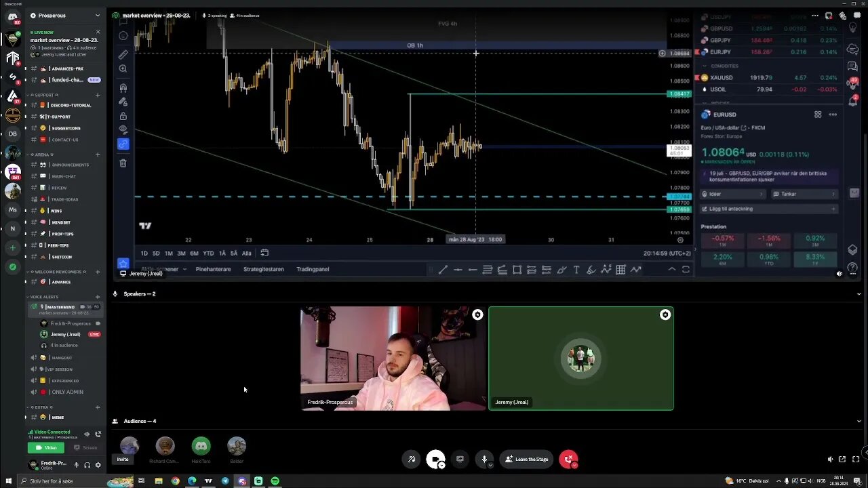Viewport: 868px width, 488px height.
Task: Click the Alla range button
Action: pyautogui.click(x=246, y=253)
